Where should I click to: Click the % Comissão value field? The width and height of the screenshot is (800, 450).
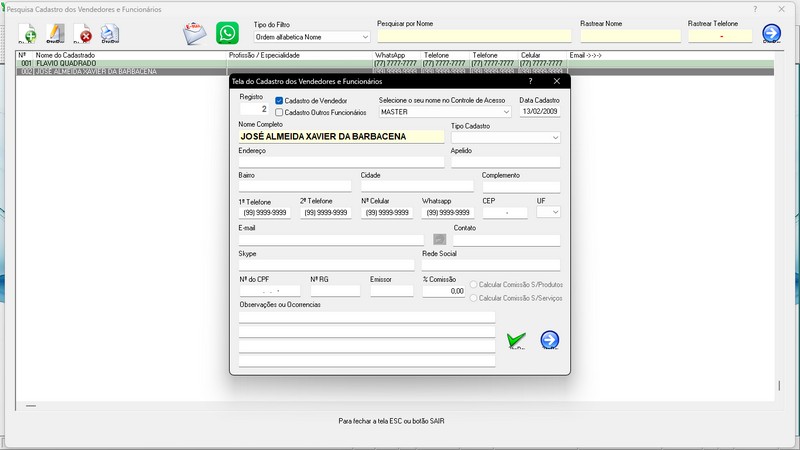(x=444, y=291)
